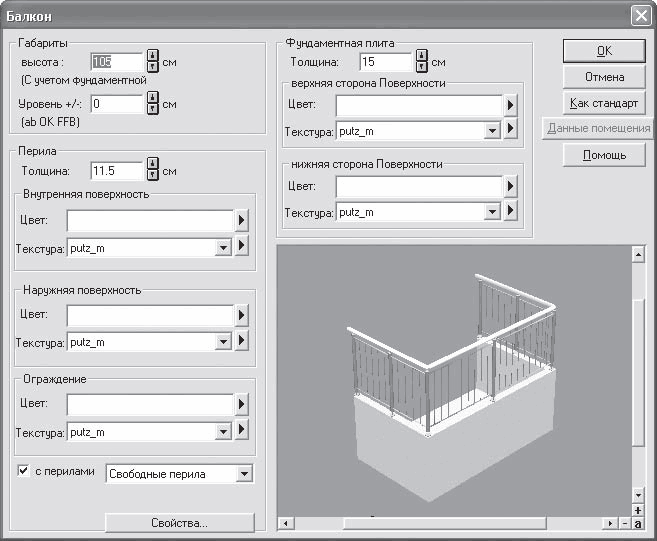The width and height of the screenshot is (657, 541).
Task: Uncheck the 'с перилами' checkbox
Action: [x=23, y=471]
